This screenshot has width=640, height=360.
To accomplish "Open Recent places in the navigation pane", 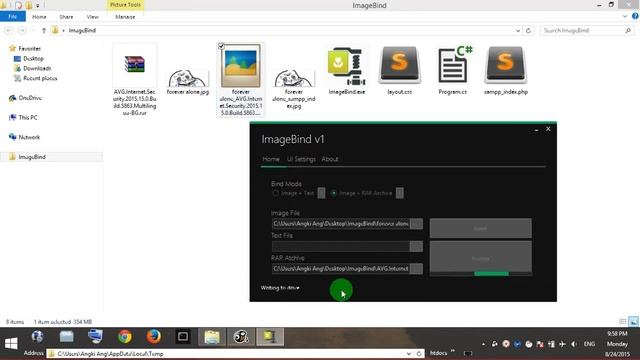I will [36, 78].
